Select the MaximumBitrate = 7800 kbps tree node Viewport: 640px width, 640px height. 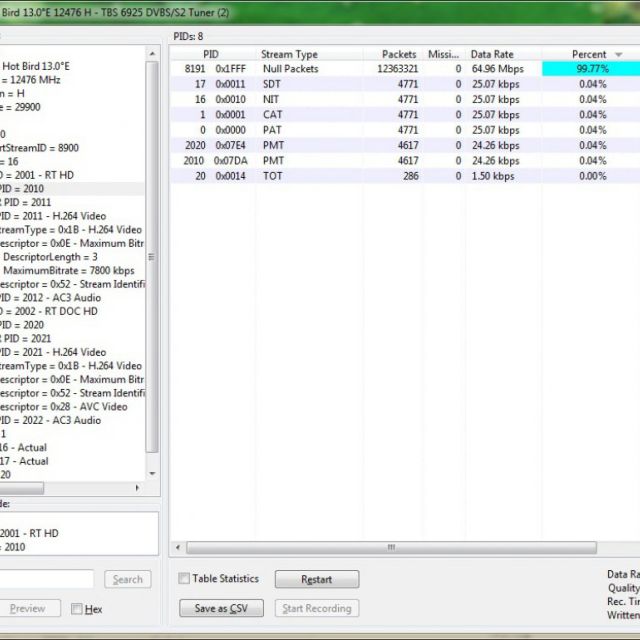point(70,271)
